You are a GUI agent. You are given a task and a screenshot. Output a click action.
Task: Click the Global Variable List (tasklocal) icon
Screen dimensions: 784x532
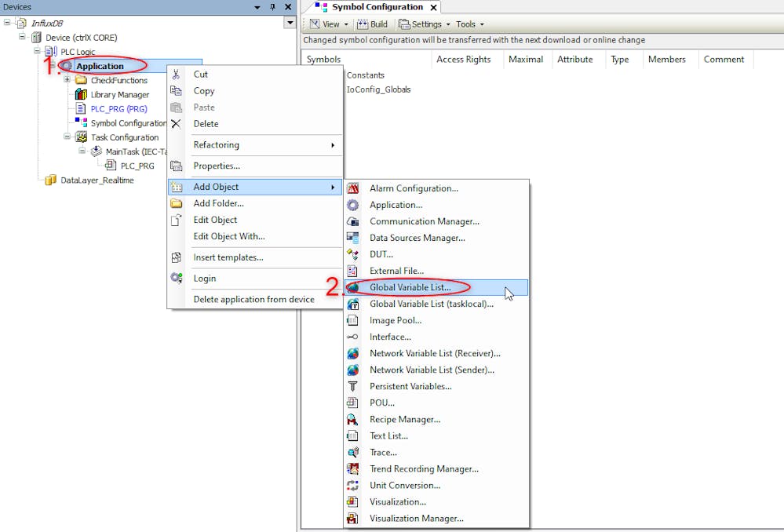(x=352, y=304)
